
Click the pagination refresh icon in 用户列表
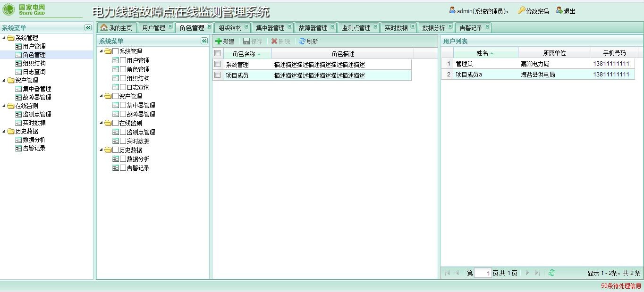(552, 273)
